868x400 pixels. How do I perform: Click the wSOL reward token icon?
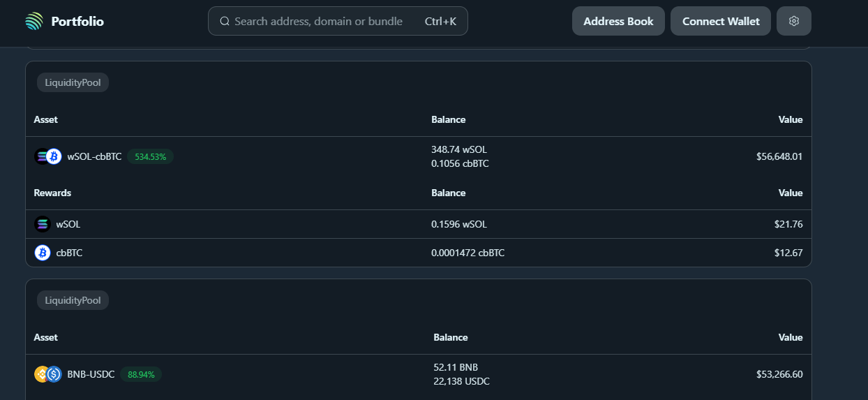[43, 224]
